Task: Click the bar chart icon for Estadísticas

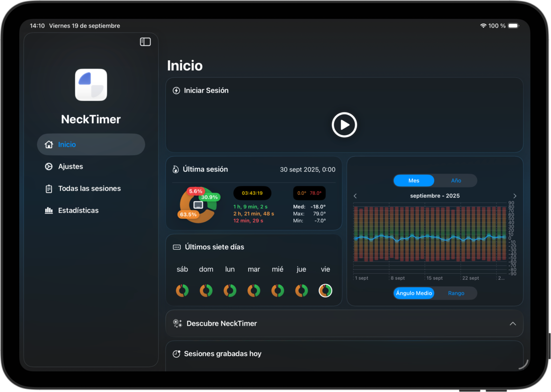Action: (49, 210)
